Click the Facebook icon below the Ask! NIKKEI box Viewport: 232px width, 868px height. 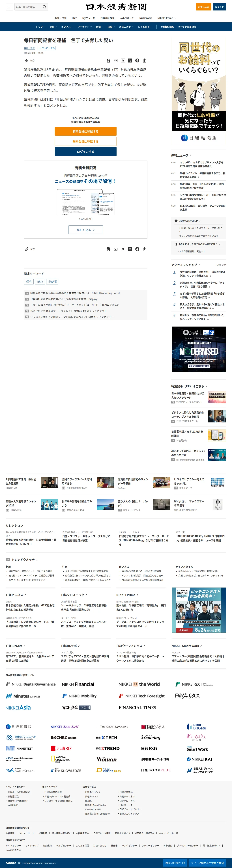[137, 249]
